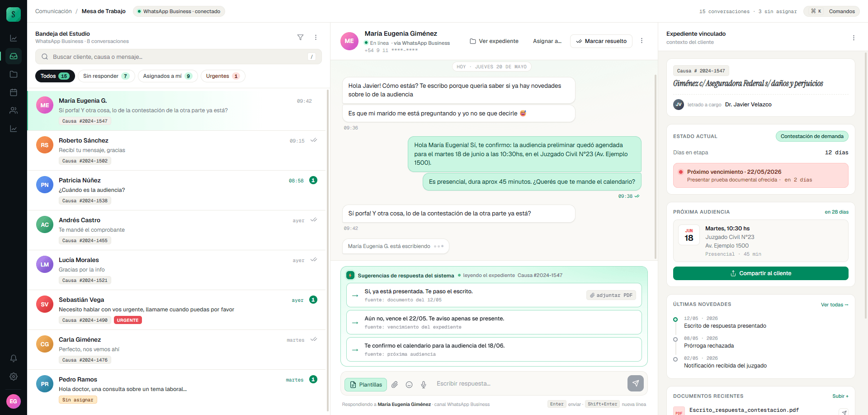Click the ME avatar in chat header
The image size is (868, 415).
(x=349, y=41)
